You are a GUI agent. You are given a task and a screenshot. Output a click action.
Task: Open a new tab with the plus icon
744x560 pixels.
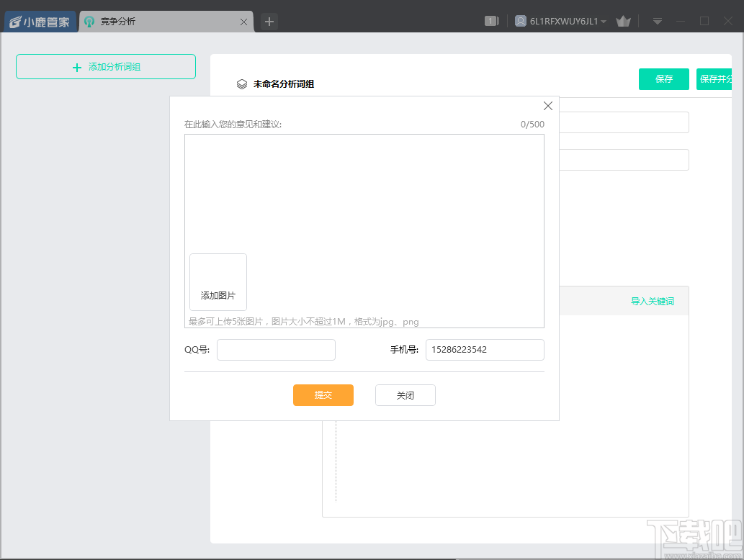(x=269, y=21)
